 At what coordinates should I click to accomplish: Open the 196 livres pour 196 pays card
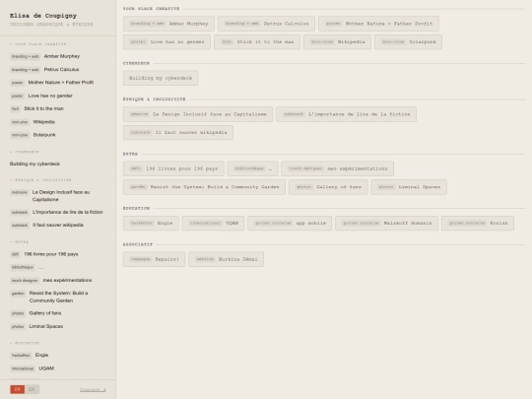coord(173,168)
